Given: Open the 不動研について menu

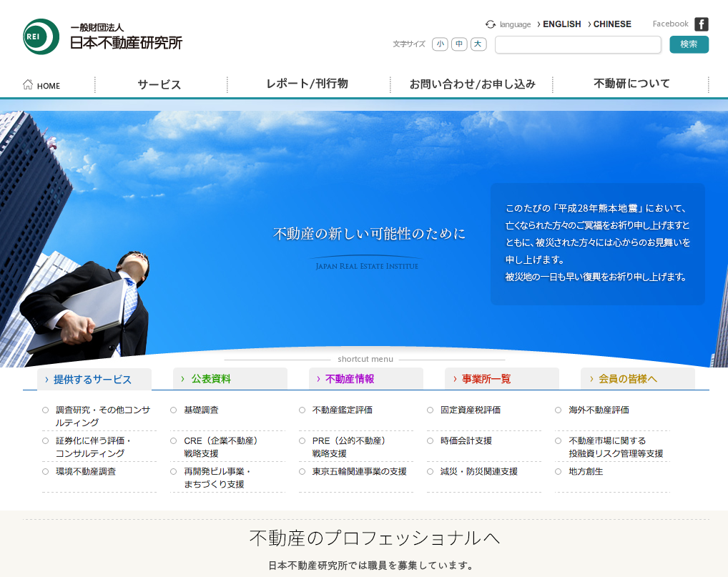Looking at the screenshot, I should 631,84.
